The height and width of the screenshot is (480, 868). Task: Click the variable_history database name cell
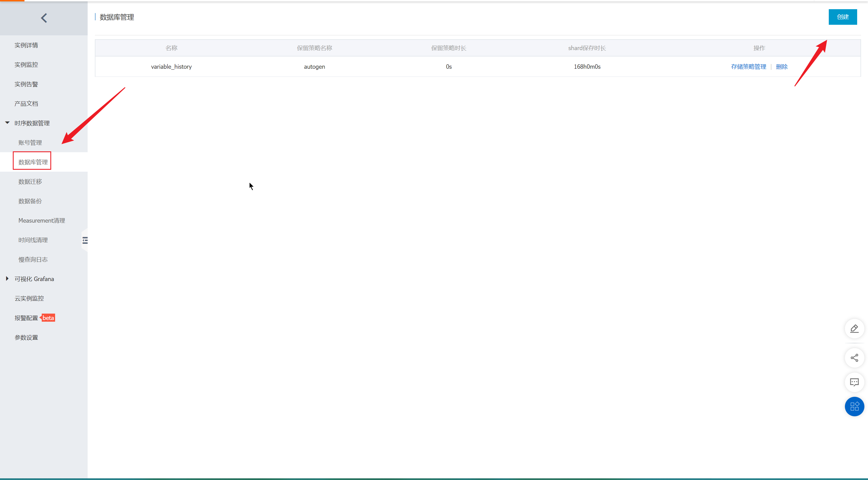[171, 67]
